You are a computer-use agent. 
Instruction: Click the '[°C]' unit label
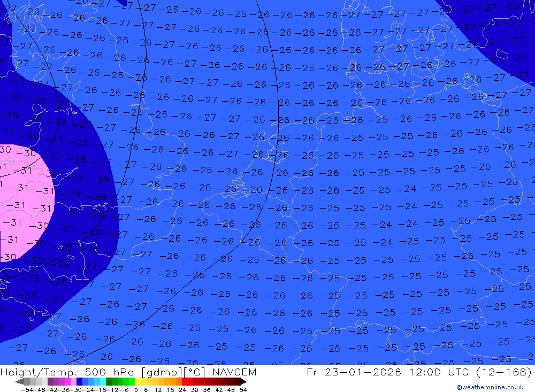point(195,372)
